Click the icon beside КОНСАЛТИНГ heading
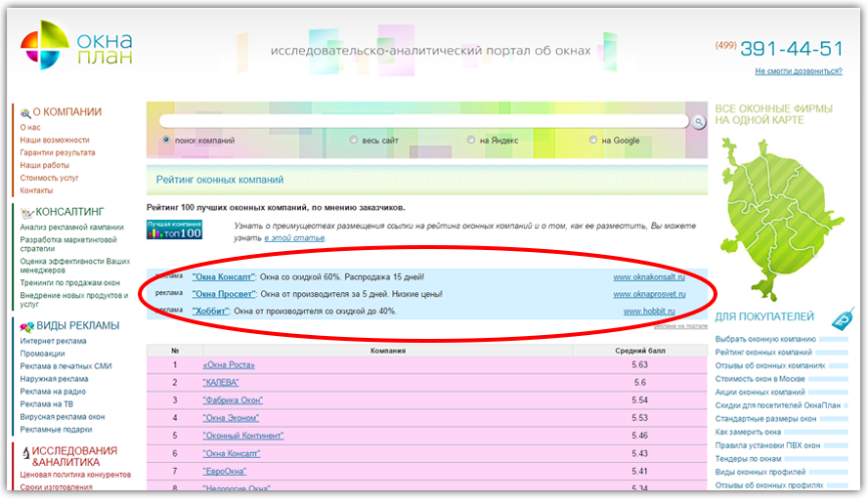Viewport: 868px width, 502px height. click(25, 213)
